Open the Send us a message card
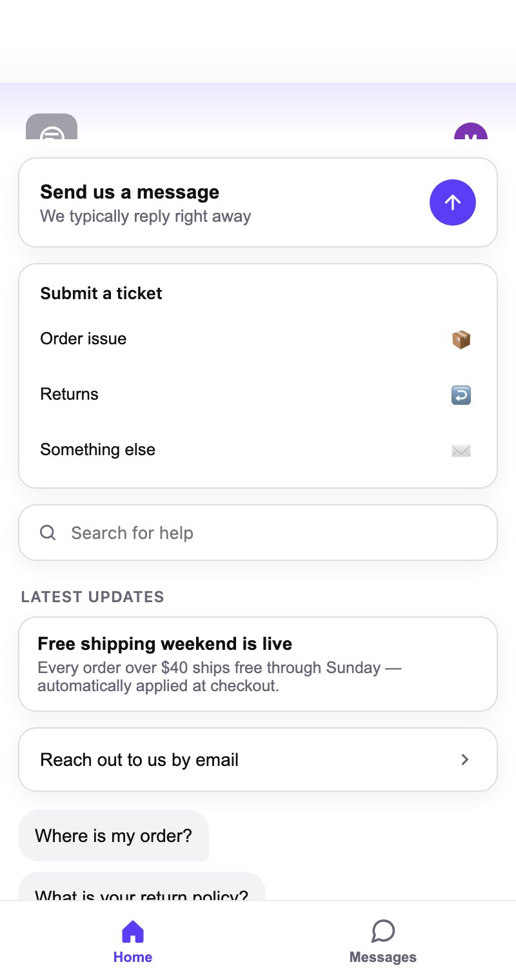The height and width of the screenshot is (980, 516). 258,202
